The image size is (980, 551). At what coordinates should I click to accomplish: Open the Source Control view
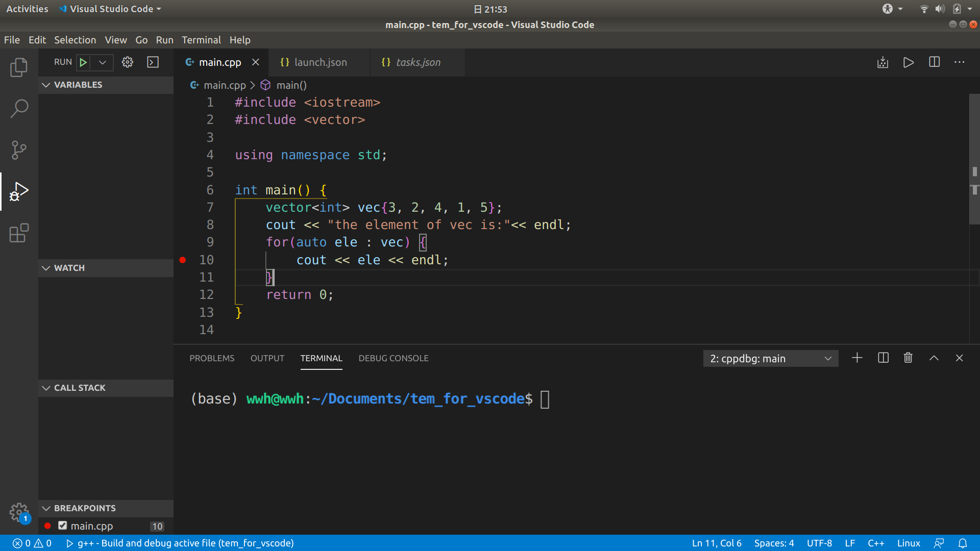[19, 150]
